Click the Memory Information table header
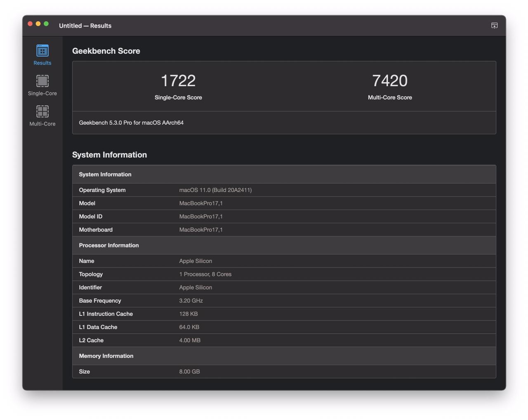 (x=284, y=356)
